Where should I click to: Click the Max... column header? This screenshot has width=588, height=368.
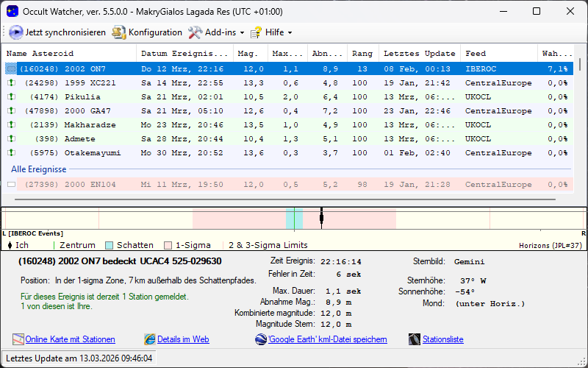point(287,54)
